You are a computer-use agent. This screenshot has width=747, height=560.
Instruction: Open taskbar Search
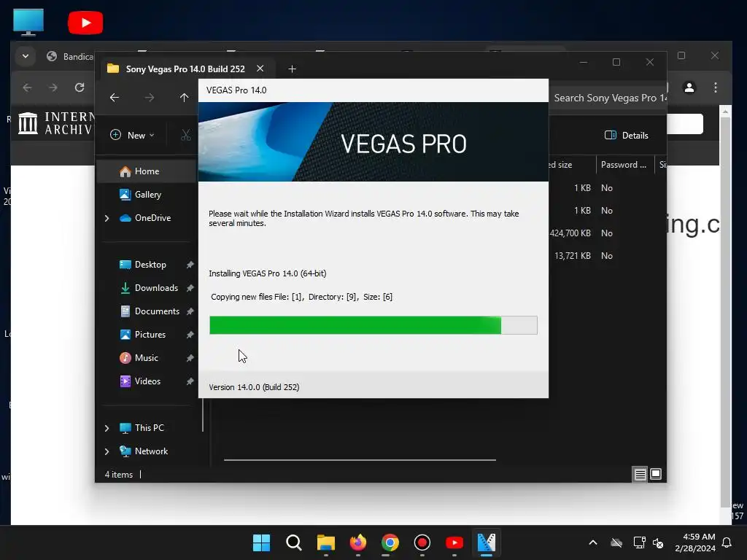[x=293, y=542]
